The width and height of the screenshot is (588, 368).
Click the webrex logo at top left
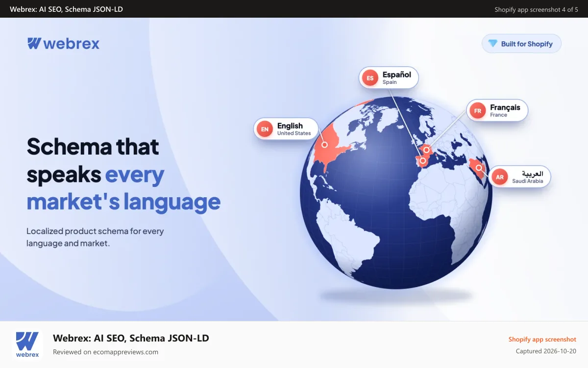pyautogui.click(x=63, y=44)
